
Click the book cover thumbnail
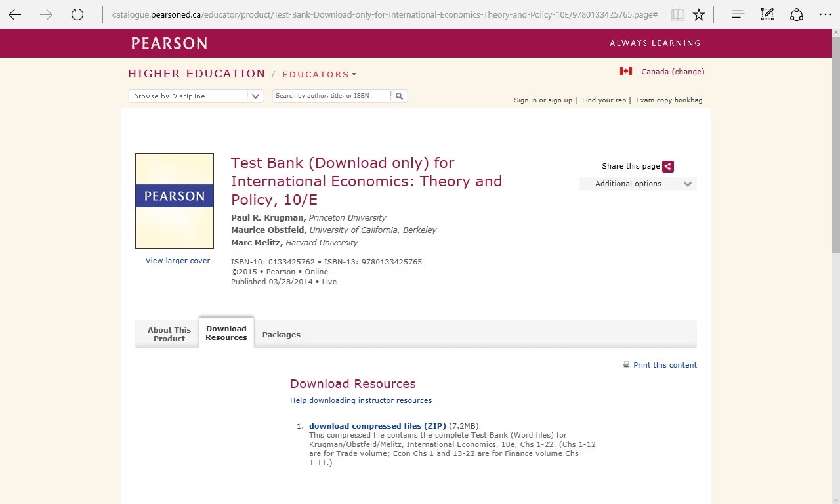[175, 201]
